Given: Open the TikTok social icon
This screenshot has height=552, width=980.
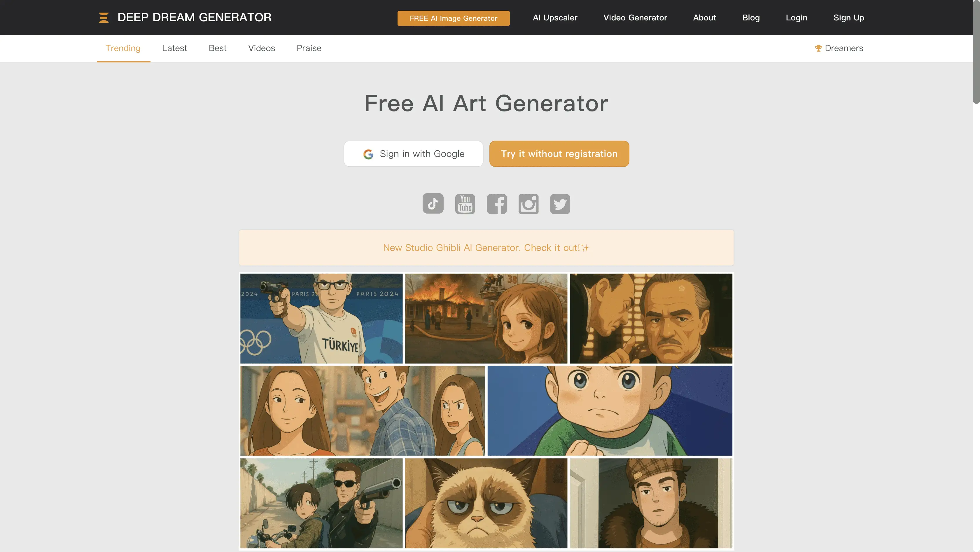Looking at the screenshot, I should tap(433, 204).
